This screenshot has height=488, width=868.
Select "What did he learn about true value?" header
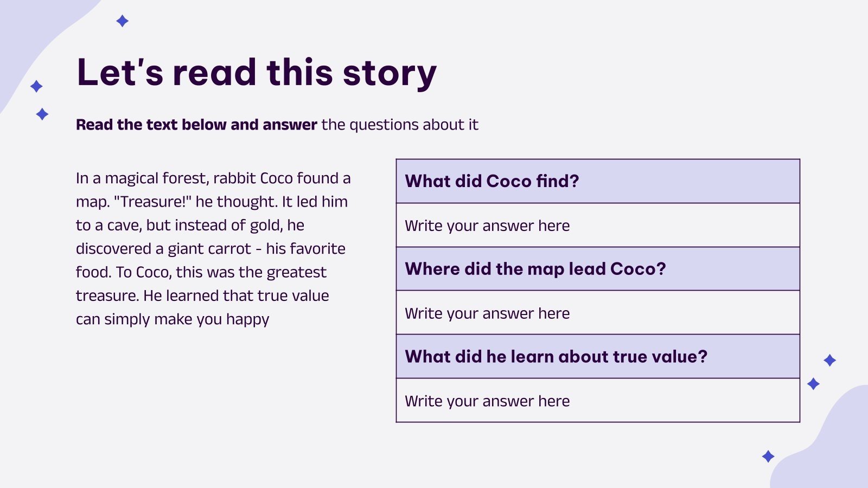[556, 357]
